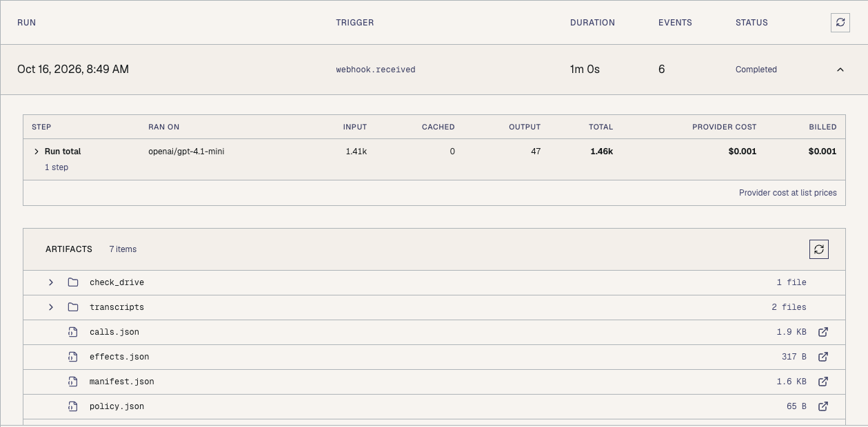Click the check_drive folder name

point(117,282)
